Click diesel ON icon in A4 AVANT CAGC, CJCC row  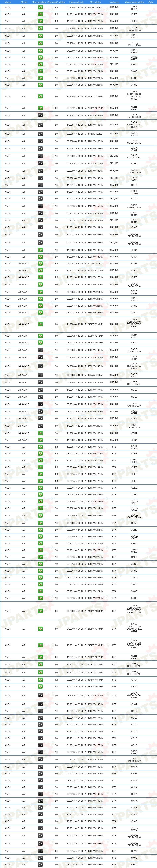(x=40, y=375)
